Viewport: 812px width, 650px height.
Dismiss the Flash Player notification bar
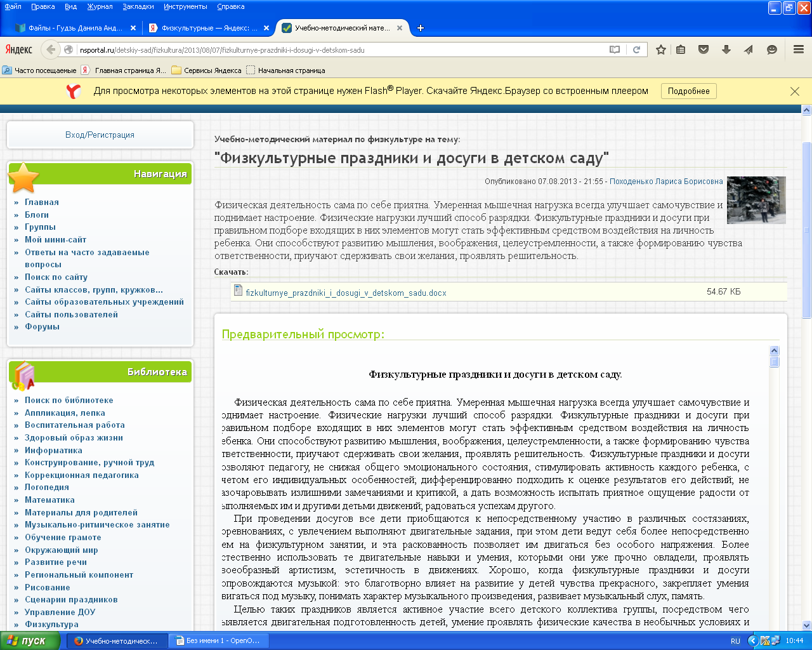[x=794, y=91]
